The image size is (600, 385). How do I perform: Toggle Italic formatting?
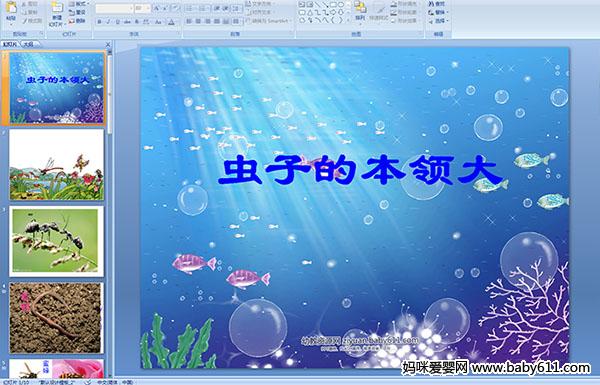point(108,22)
